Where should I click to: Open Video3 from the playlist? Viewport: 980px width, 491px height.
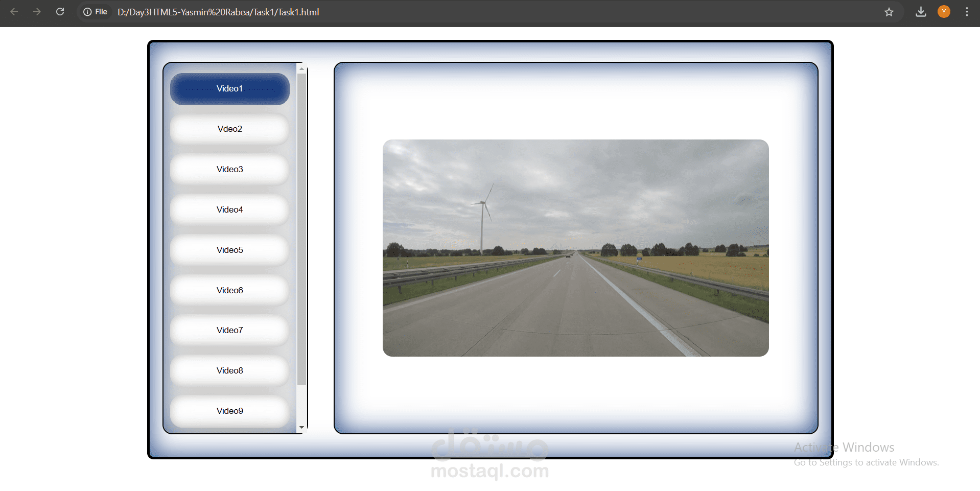point(229,169)
